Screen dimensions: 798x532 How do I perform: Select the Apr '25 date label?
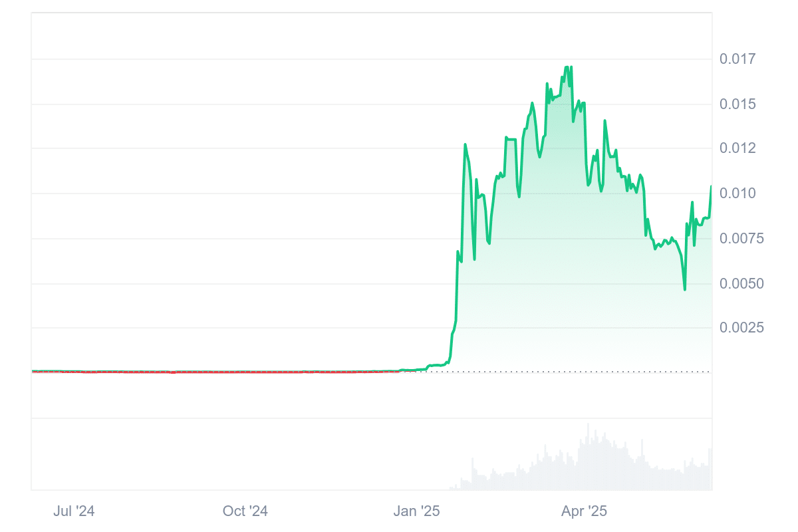tap(585, 511)
